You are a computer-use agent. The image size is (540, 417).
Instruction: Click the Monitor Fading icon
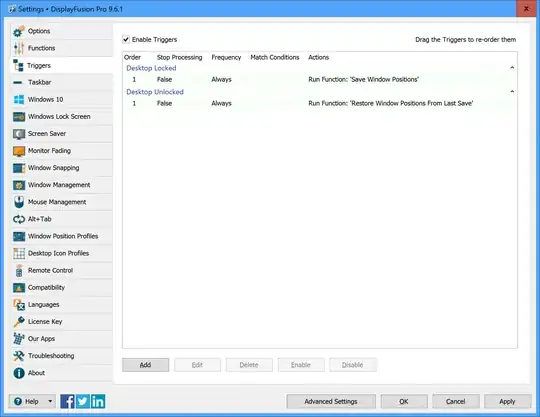[19, 151]
